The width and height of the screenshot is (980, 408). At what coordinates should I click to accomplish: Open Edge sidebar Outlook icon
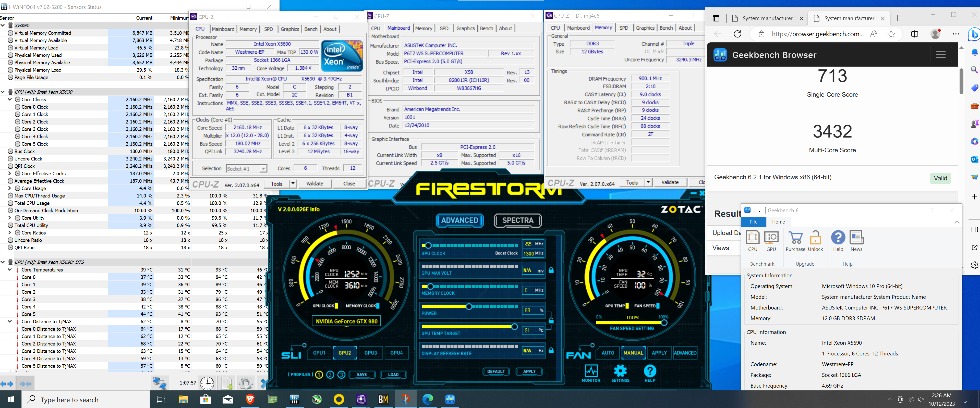click(x=974, y=159)
